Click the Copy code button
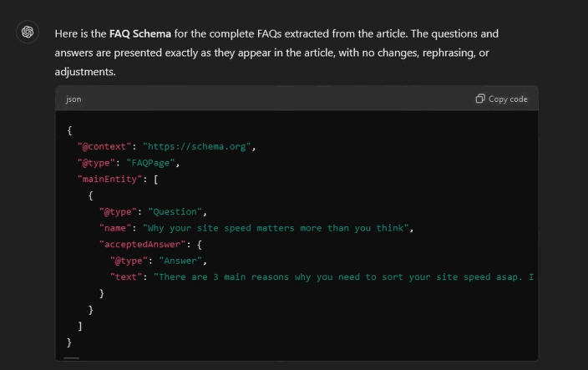The width and height of the screenshot is (588, 370). (x=501, y=99)
